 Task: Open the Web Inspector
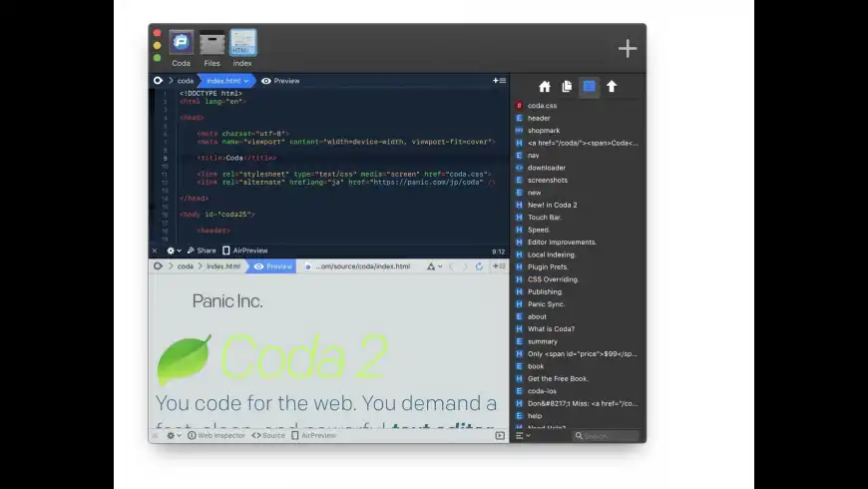click(x=217, y=436)
